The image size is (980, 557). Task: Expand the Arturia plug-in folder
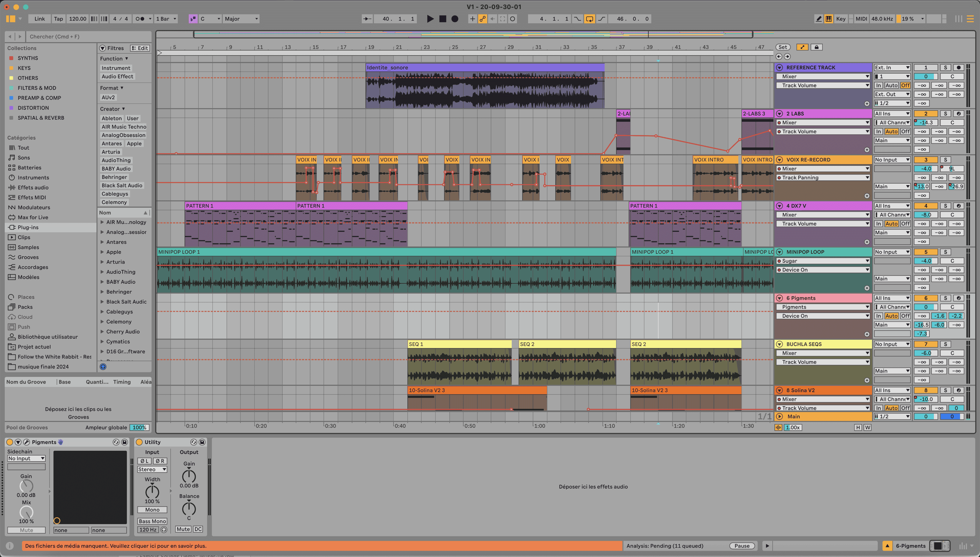pos(102,262)
